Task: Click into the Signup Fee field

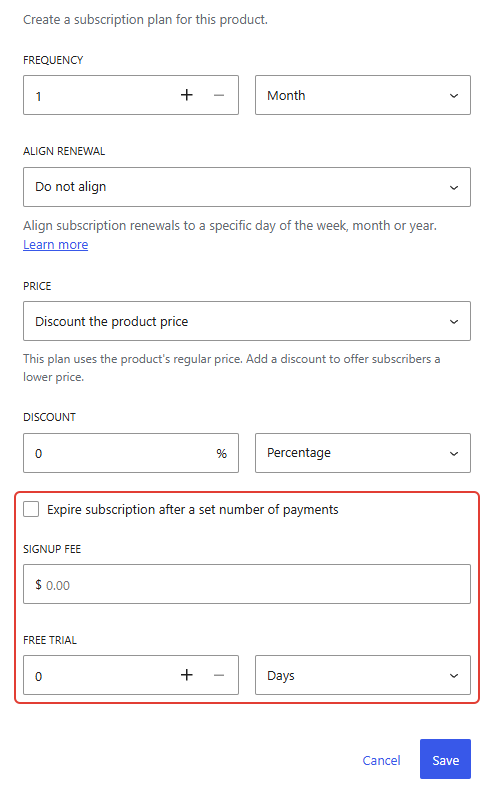Action: point(247,584)
